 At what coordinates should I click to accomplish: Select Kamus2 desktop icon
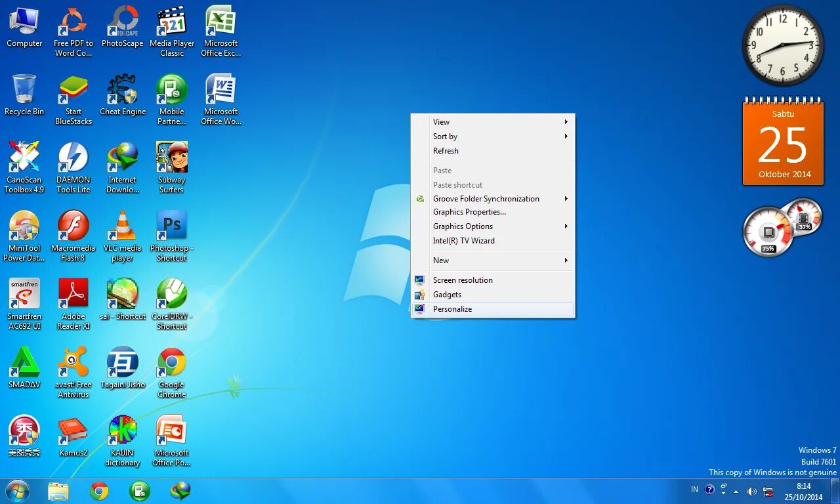73,437
